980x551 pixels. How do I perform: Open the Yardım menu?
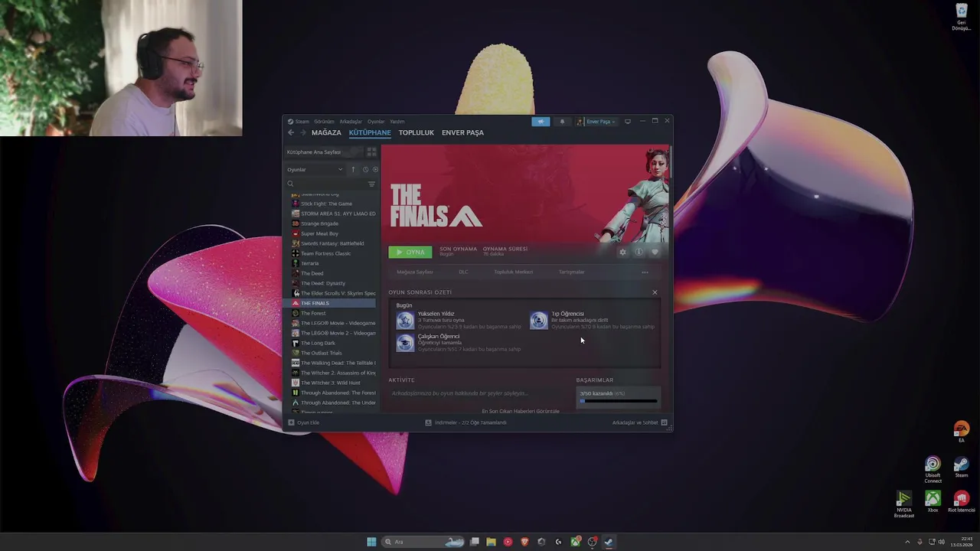(397, 122)
